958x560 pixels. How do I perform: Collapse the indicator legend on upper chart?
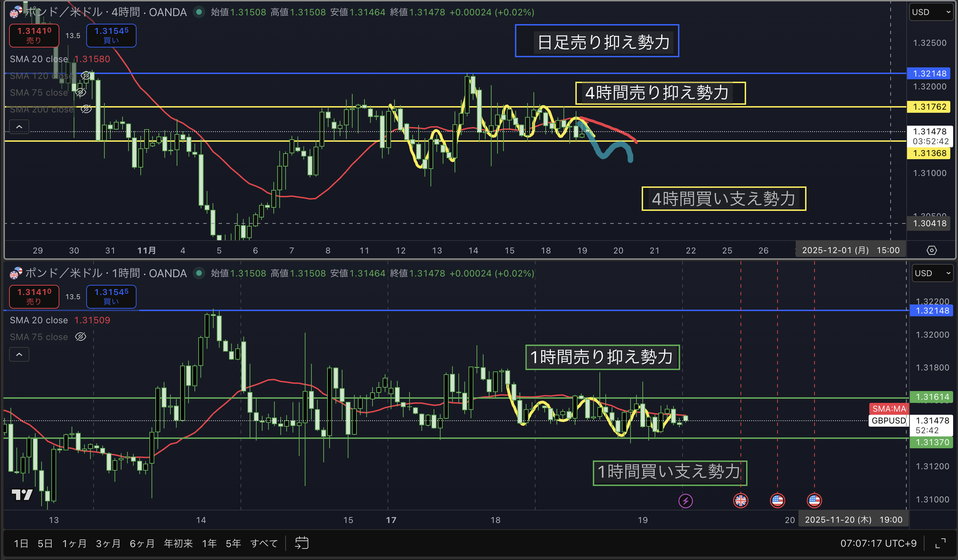point(19,127)
